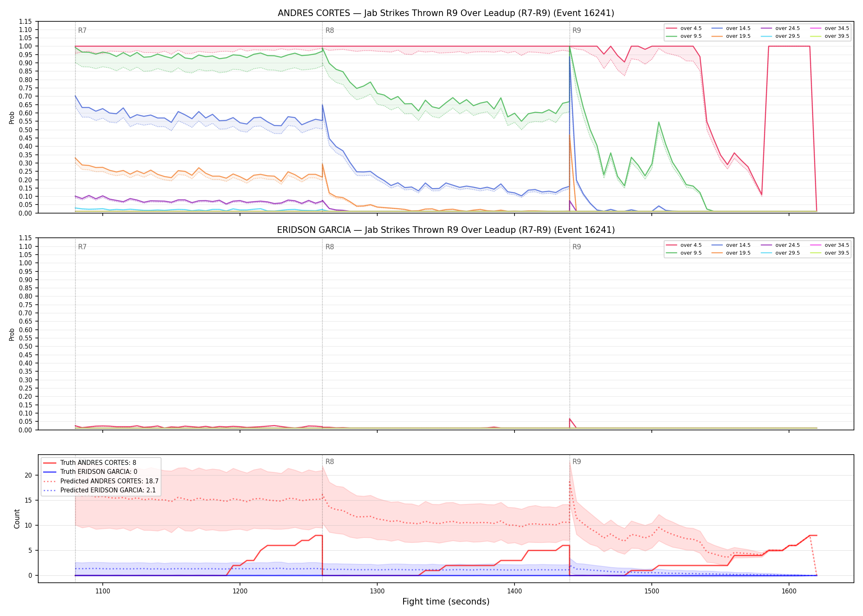Click the 1200 tick on the fight time axis
This screenshot has height=616, width=863.
[x=240, y=591]
